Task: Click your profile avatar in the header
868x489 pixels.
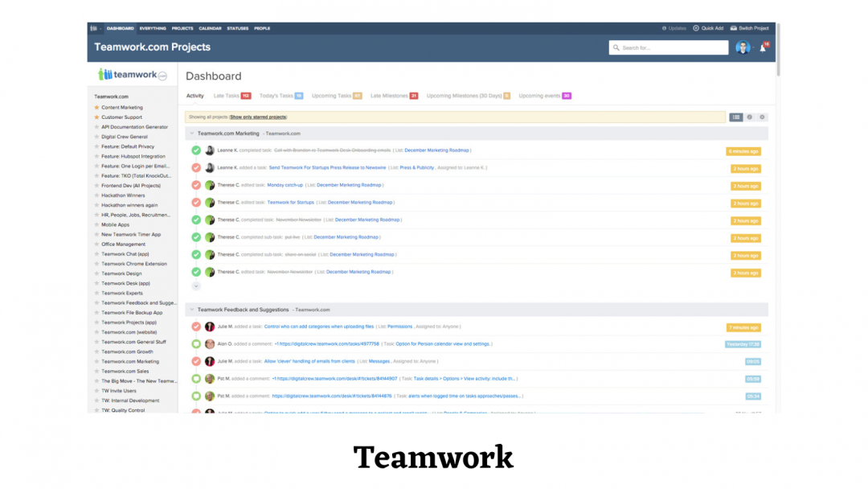Action: click(742, 47)
